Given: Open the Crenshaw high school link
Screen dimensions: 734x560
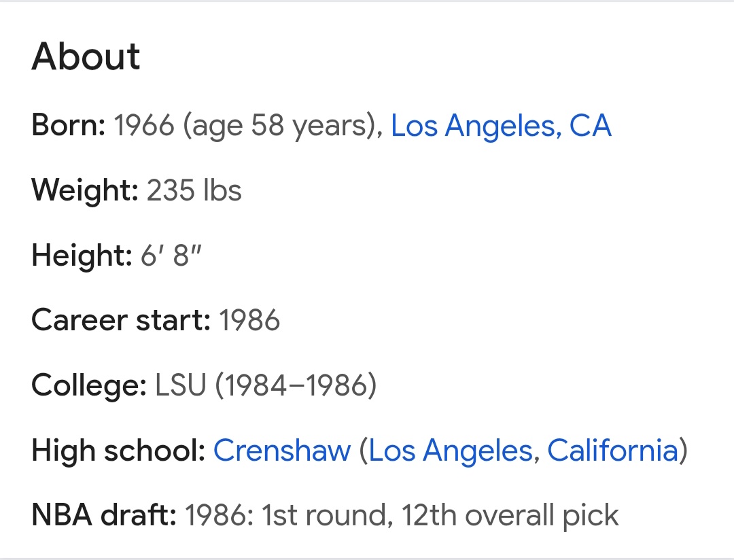Looking at the screenshot, I should (x=282, y=451).
